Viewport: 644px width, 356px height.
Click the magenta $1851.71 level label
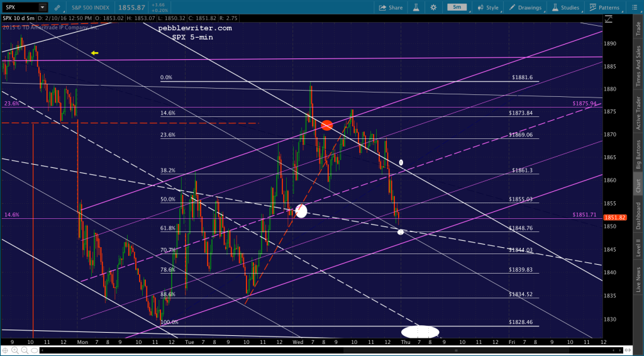click(584, 214)
